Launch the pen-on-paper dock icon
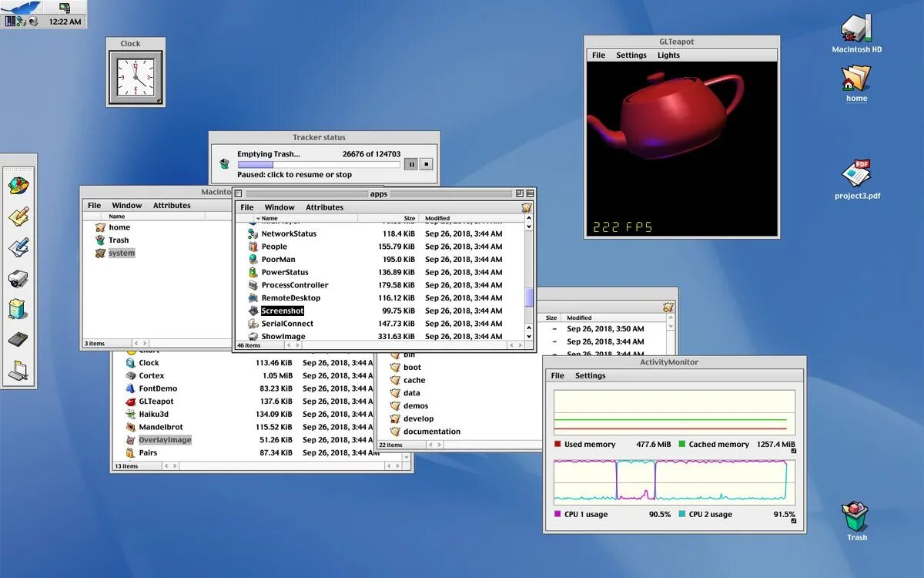 (x=18, y=247)
